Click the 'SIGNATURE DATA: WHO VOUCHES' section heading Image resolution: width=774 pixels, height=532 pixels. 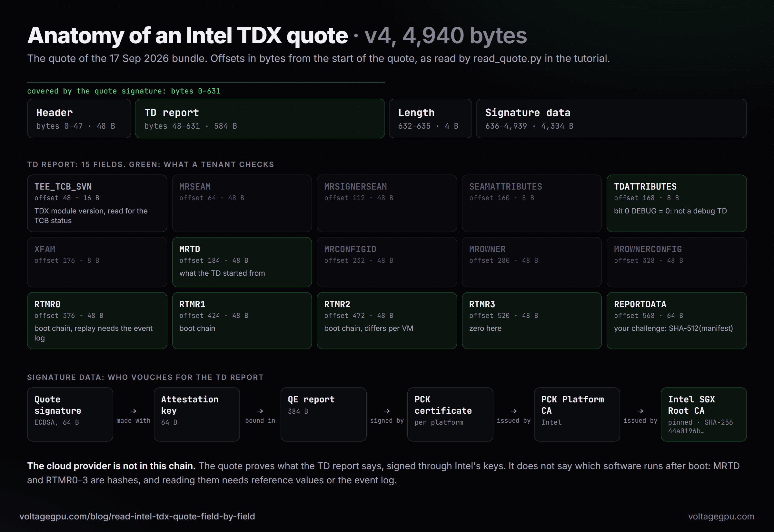click(x=145, y=377)
